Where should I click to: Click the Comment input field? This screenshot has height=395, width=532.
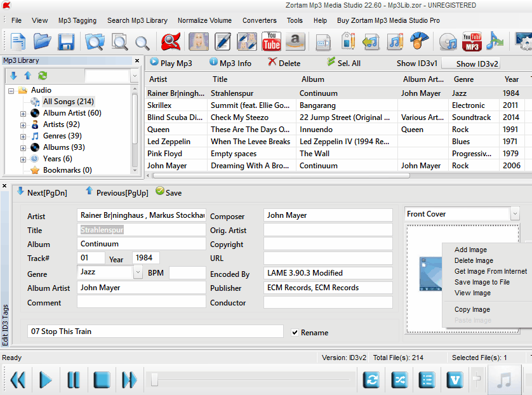(x=141, y=302)
